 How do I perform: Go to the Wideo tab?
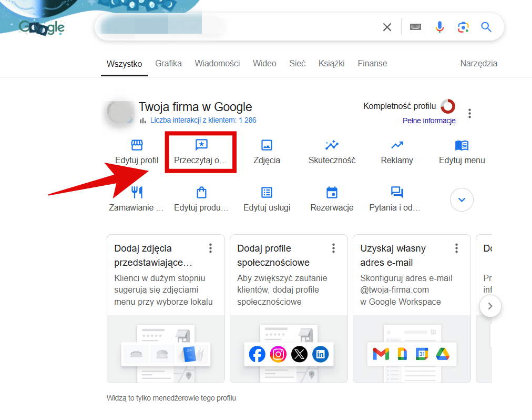pyautogui.click(x=264, y=63)
